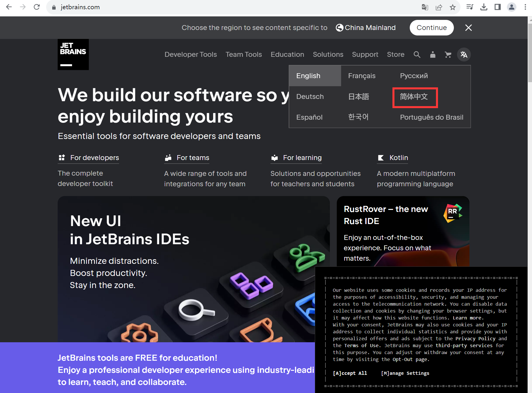Open the Chrome three-dot menu
Image resolution: width=532 pixels, height=393 pixels.
tap(525, 7)
